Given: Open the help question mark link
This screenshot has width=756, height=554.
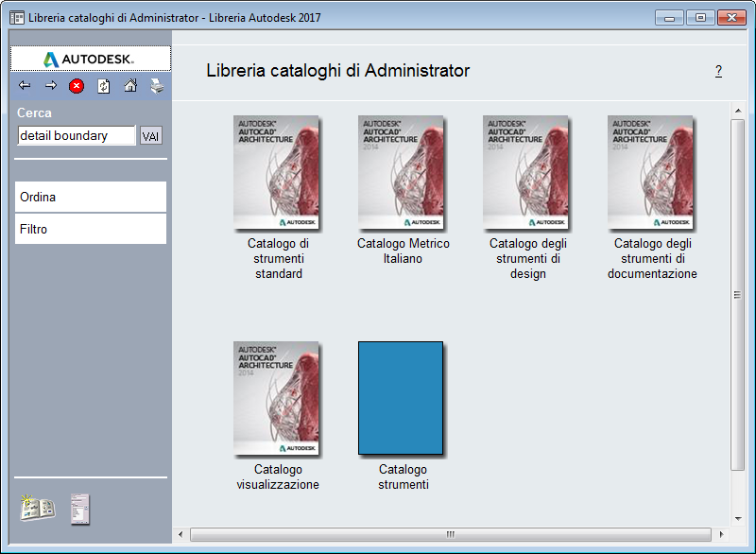Looking at the screenshot, I should click(x=718, y=71).
